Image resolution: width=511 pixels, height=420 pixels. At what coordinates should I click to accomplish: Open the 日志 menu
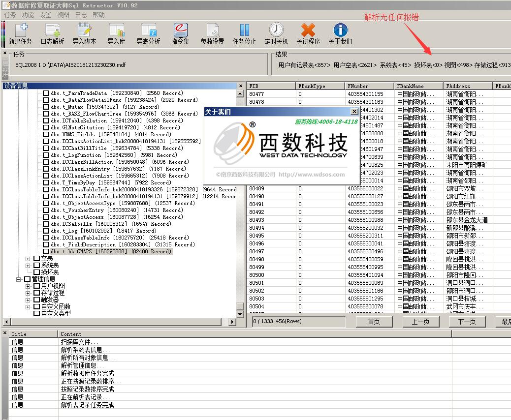81,15
